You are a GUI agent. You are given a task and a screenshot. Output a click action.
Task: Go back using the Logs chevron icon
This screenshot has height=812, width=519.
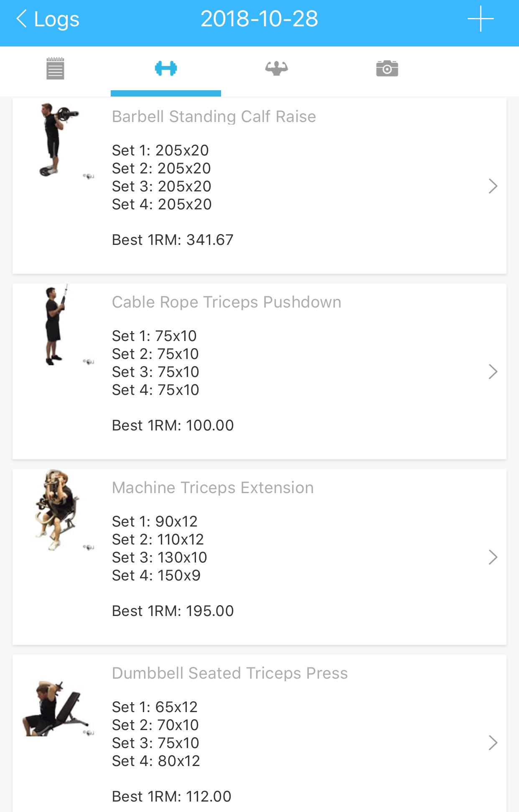22,19
